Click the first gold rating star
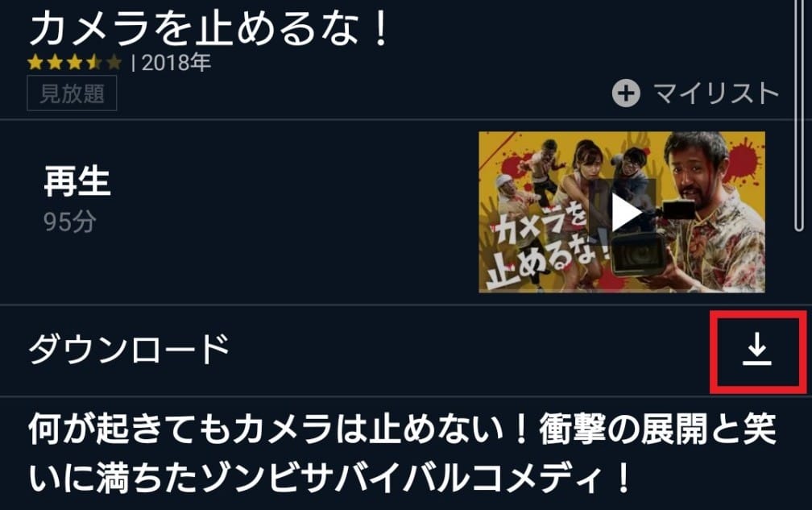Image resolution: width=812 pixels, height=510 pixels. [35, 63]
